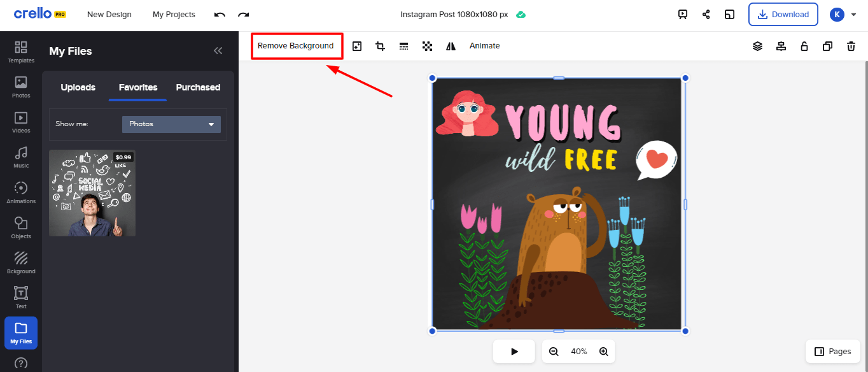Select the transparency checkerboard icon
868x372 pixels.
coord(427,46)
